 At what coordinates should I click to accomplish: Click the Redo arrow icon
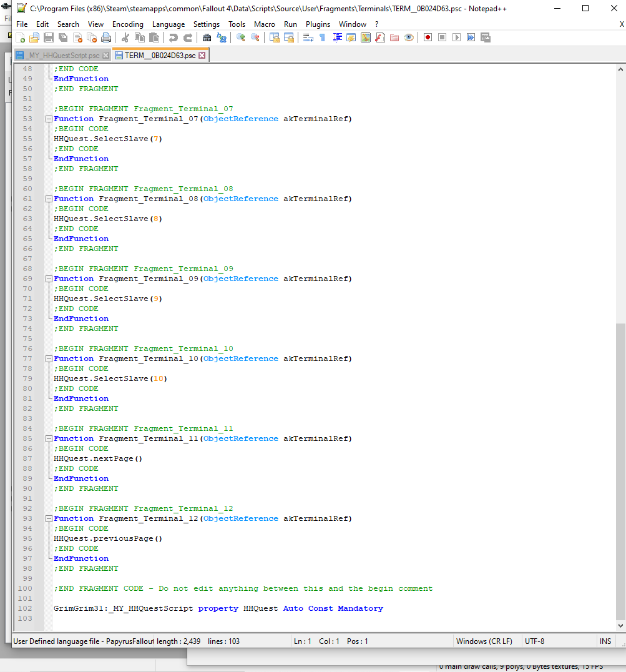(187, 37)
